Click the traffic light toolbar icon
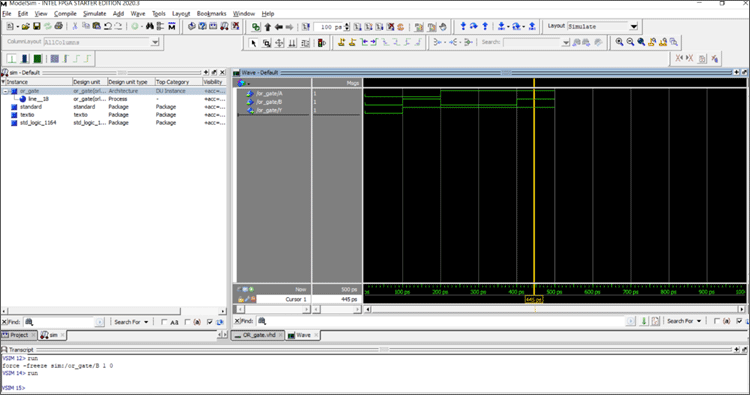 321,43
